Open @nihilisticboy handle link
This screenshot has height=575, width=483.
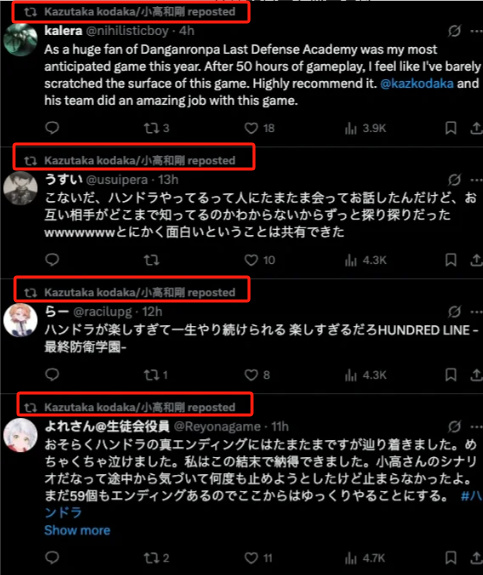pyautogui.click(x=127, y=31)
